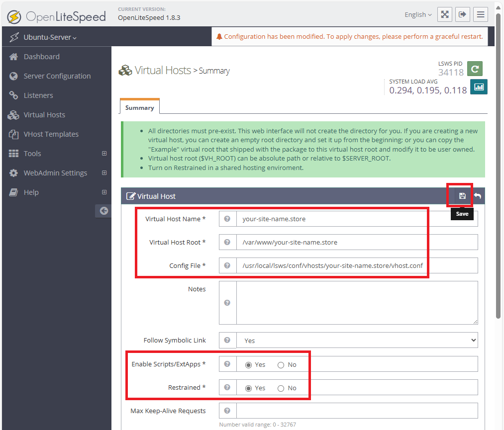504x430 pixels.
Task: Click the Help book icon
Action: point(13,192)
